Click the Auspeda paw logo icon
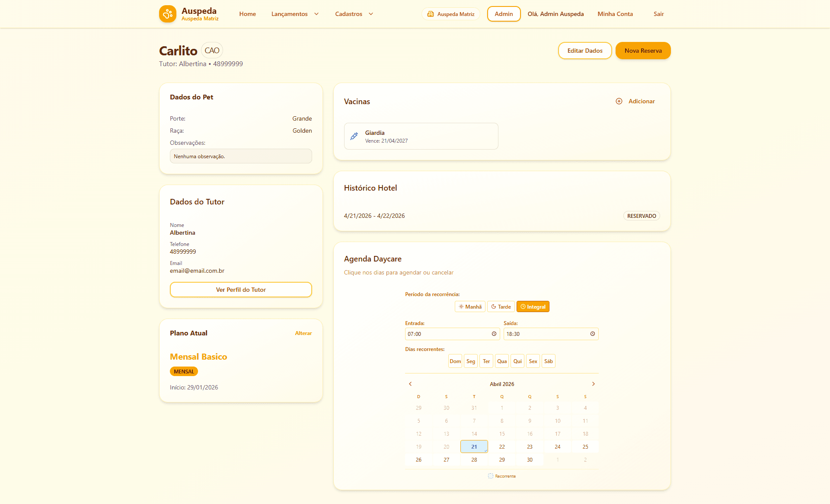The image size is (830, 504). coord(167,14)
